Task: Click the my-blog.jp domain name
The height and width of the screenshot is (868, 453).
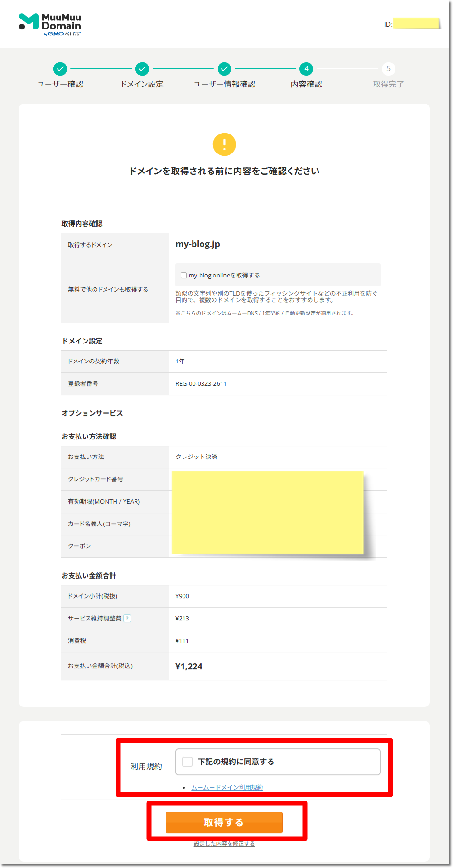Action: pos(198,244)
